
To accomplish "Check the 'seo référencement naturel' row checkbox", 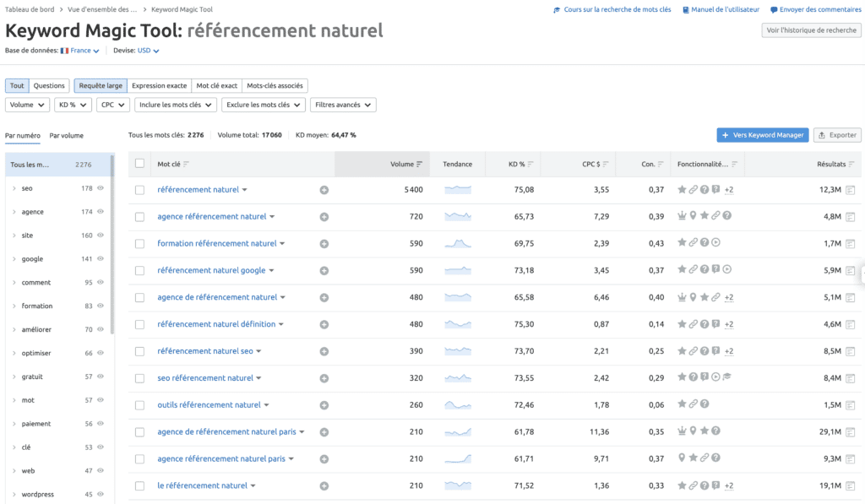I will pos(139,378).
